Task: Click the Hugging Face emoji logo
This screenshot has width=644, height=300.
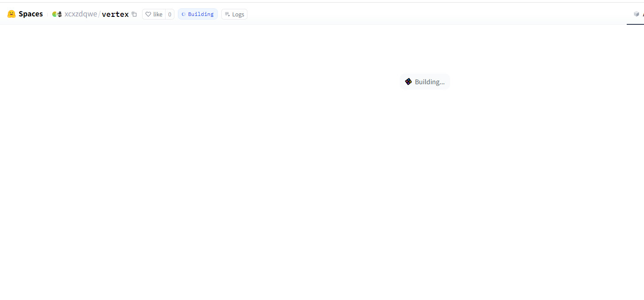Action: pos(12,14)
